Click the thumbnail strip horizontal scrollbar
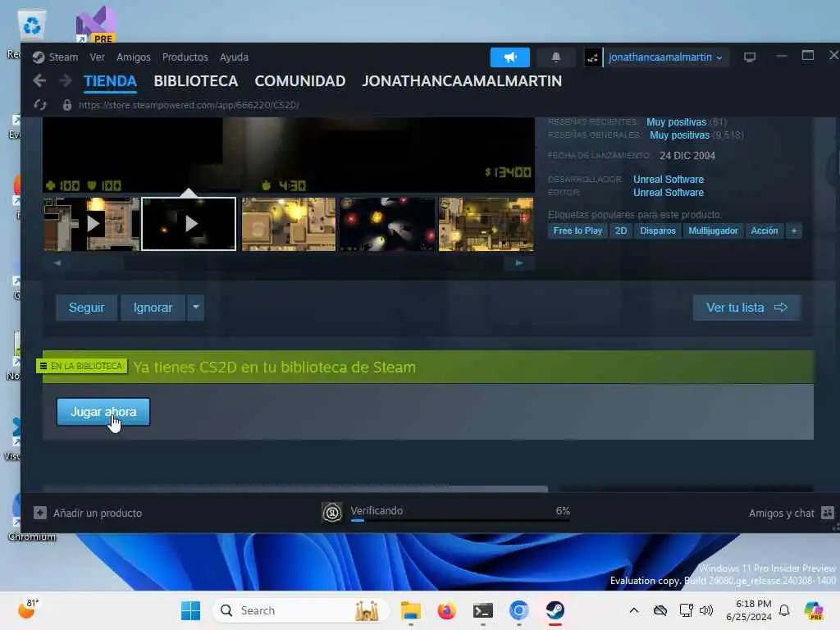This screenshot has width=840, height=630. [288, 262]
